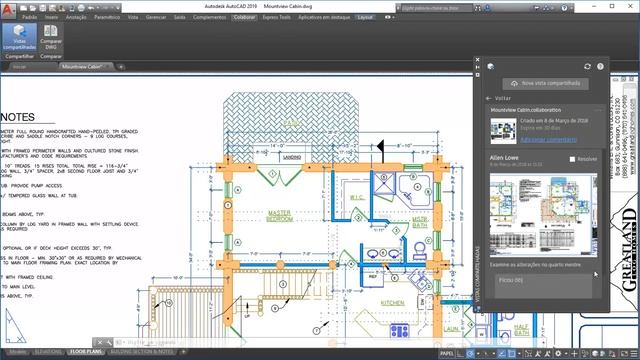Toggle object snap square icon in status bar
Viewport: 640px width, 360px height.
(511, 353)
